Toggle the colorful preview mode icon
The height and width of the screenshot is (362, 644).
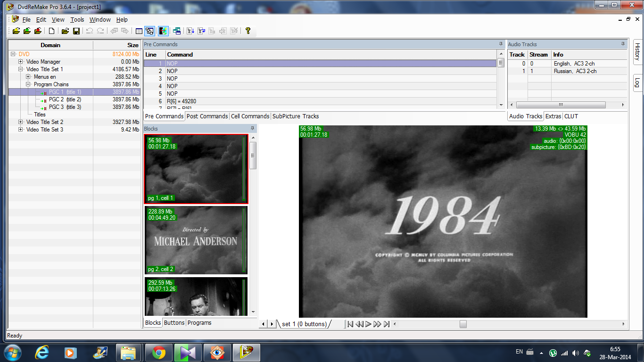pos(163,31)
